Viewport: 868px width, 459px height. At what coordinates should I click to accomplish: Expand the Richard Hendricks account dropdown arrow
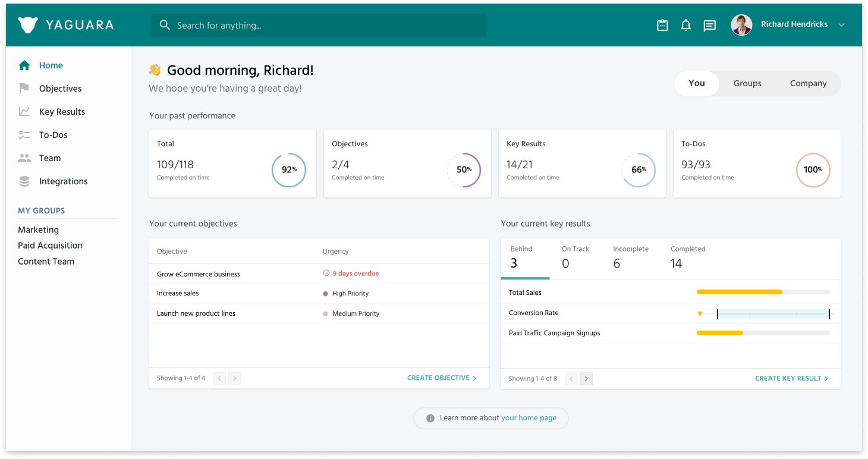click(841, 25)
